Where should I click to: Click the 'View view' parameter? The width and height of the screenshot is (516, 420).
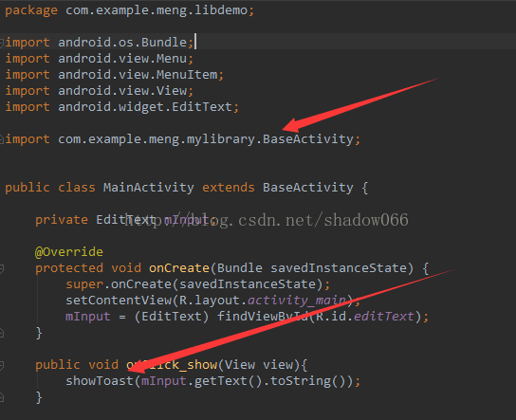tap(259, 365)
